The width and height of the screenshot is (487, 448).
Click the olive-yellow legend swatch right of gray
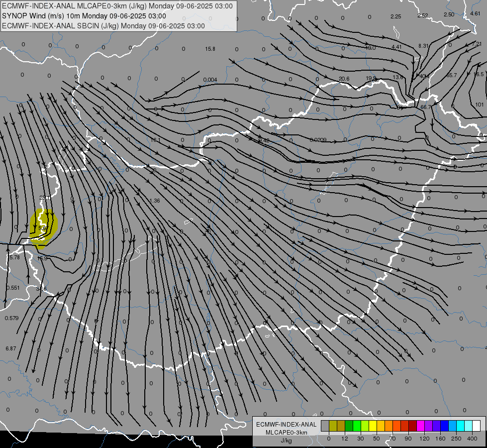[x=333, y=426]
